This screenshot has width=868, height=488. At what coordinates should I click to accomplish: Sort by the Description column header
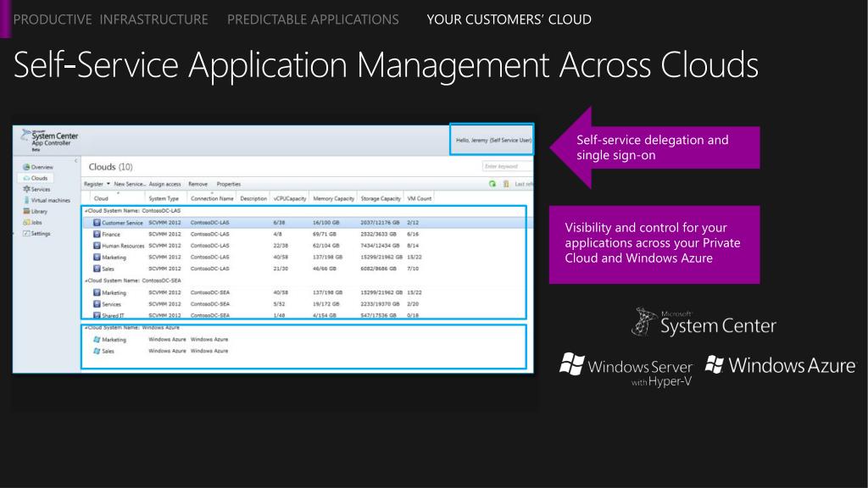[x=253, y=198]
